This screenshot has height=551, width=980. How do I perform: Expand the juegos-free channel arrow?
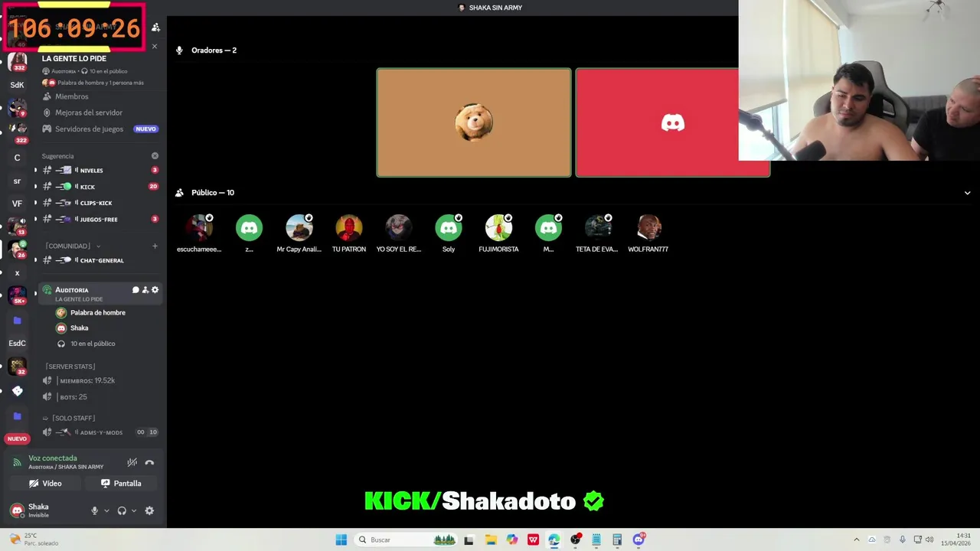(35, 220)
